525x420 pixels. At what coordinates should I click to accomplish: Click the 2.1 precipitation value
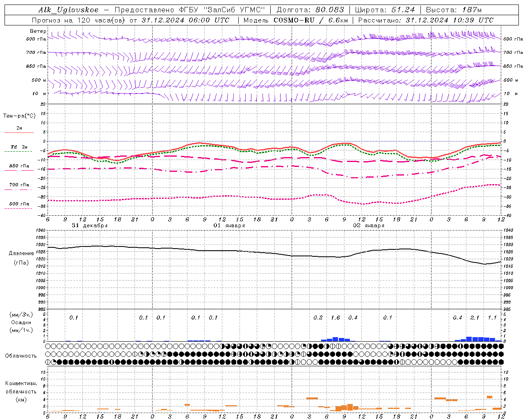pos(475,317)
